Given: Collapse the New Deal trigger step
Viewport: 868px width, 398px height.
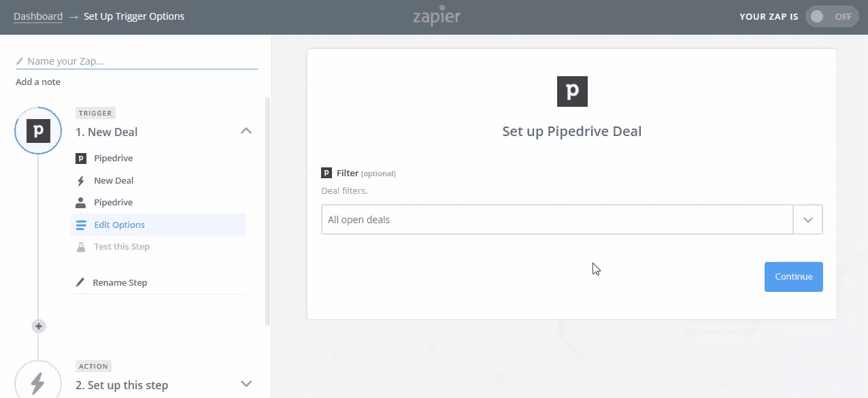Looking at the screenshot, I should (x=246, y=131).
